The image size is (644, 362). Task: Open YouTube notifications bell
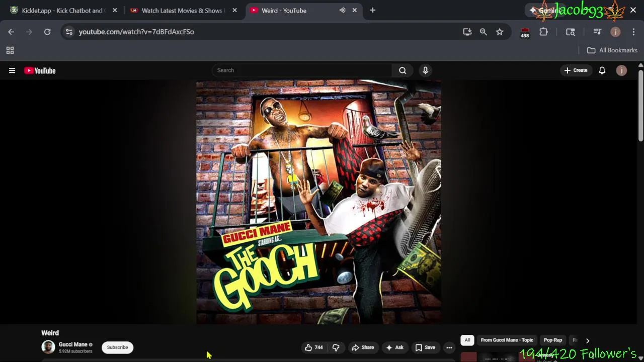tap(602, 70)
